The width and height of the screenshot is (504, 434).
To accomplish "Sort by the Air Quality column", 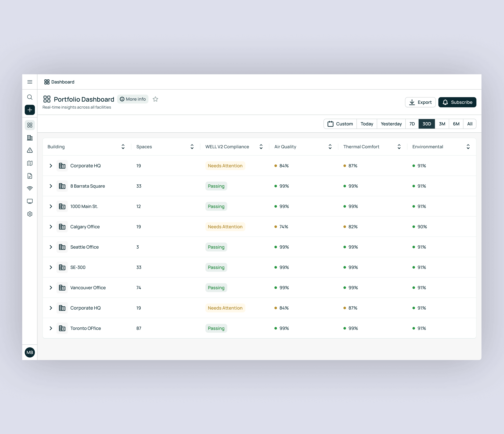I will (330, 147).
